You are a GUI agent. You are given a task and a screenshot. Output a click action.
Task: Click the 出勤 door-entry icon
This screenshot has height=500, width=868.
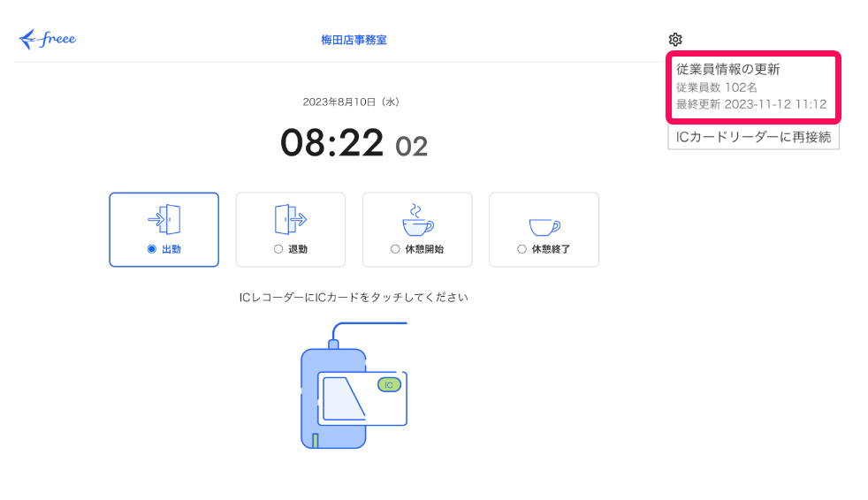pyautogui.click(x=164, y=220)
